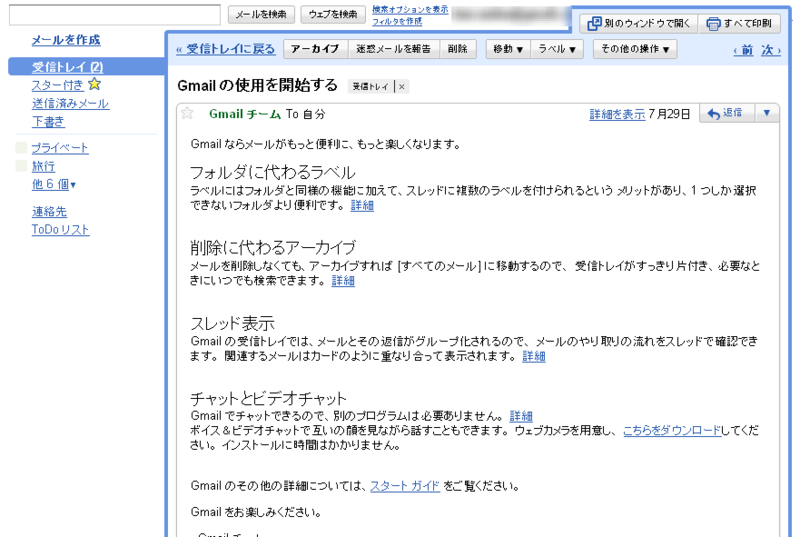800x537 pixels.
Task: Click the ウェブを検索 button
Action: (333, 15)
